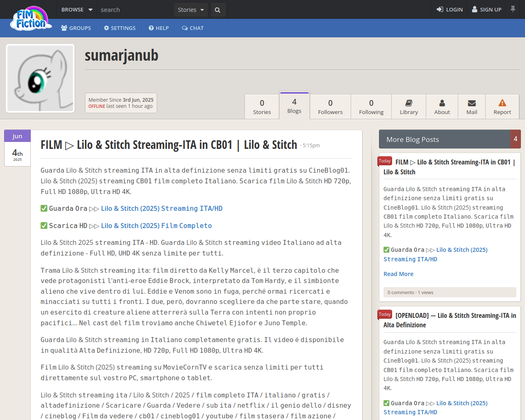Click the search input field

click(x=135, y=9)
